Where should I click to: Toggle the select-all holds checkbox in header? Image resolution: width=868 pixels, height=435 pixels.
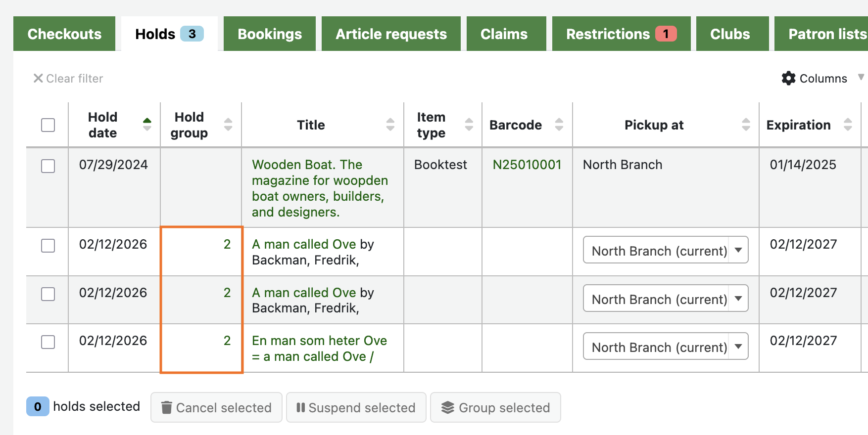48,125
